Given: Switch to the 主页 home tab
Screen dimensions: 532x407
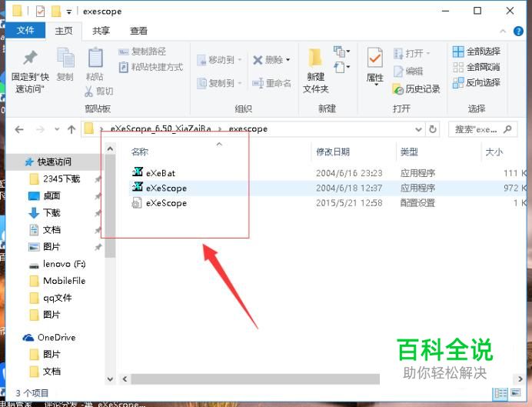Looking at the screenshot, I should tap(64, 31).
